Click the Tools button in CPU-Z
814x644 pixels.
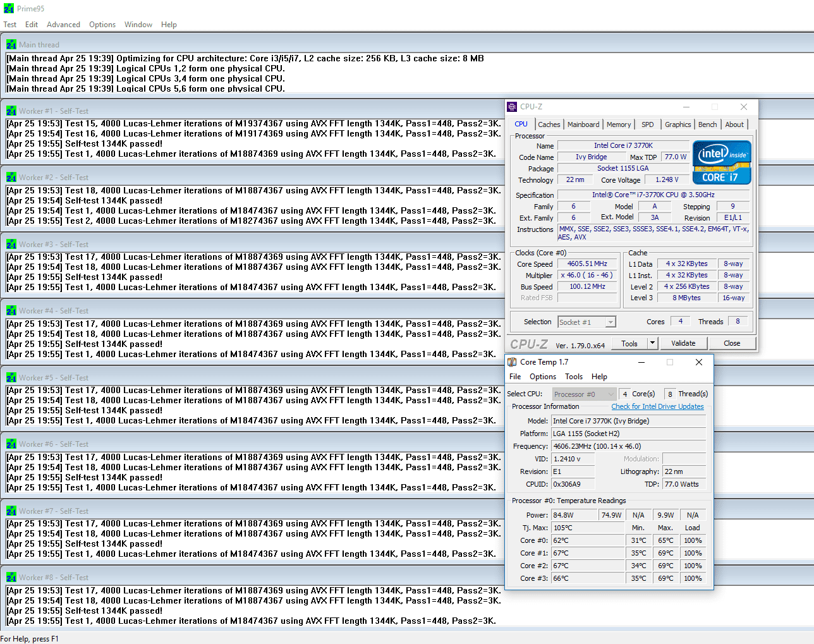(x=629, y=343)
